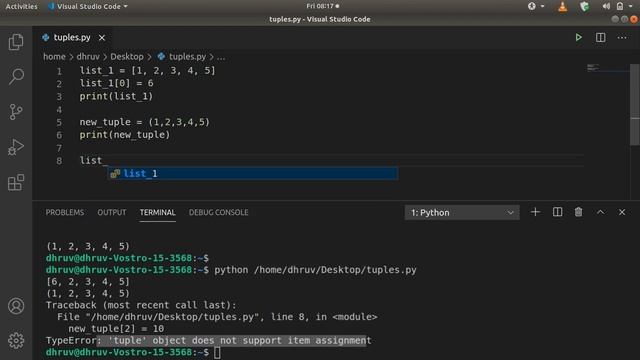Close the tuples.py editor tab

(x=102, y=38)
